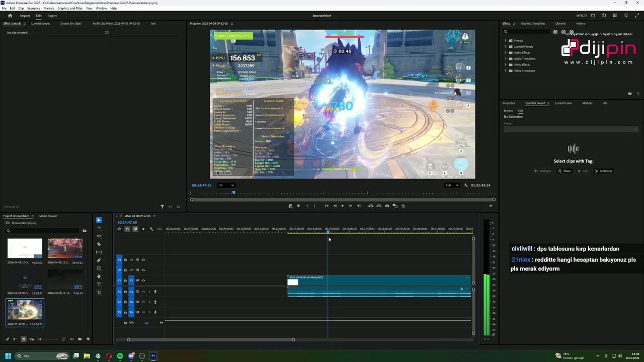Open the Fit zoom level dropdown
This screenshot has width=644, height=362.
pos(226,185)
